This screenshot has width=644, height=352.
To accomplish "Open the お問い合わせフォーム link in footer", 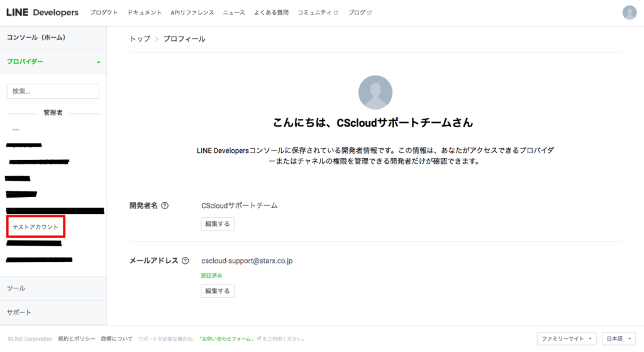I will point(226,339).
